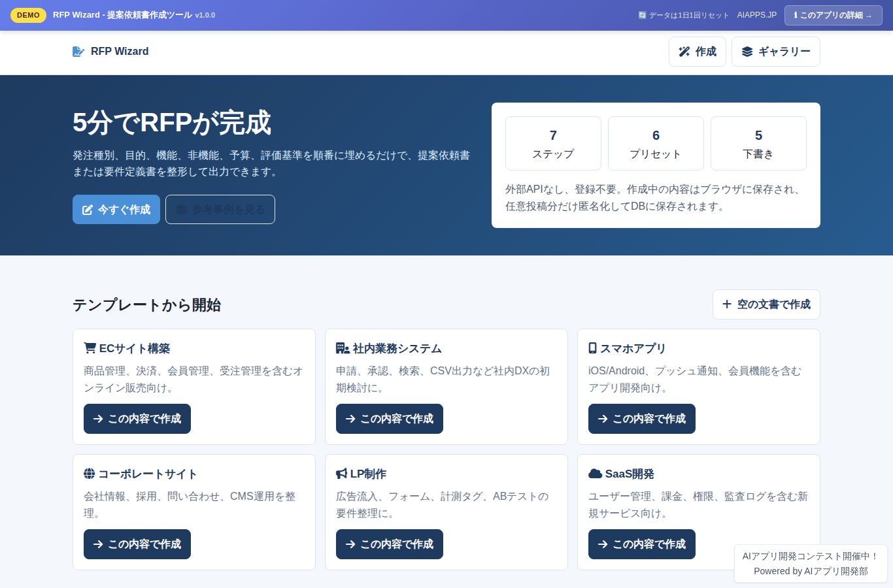The width and height of the screenshot is (893, 588).
Task: Create with the 社内業務システム template
Action: click(x=390, y=419)
